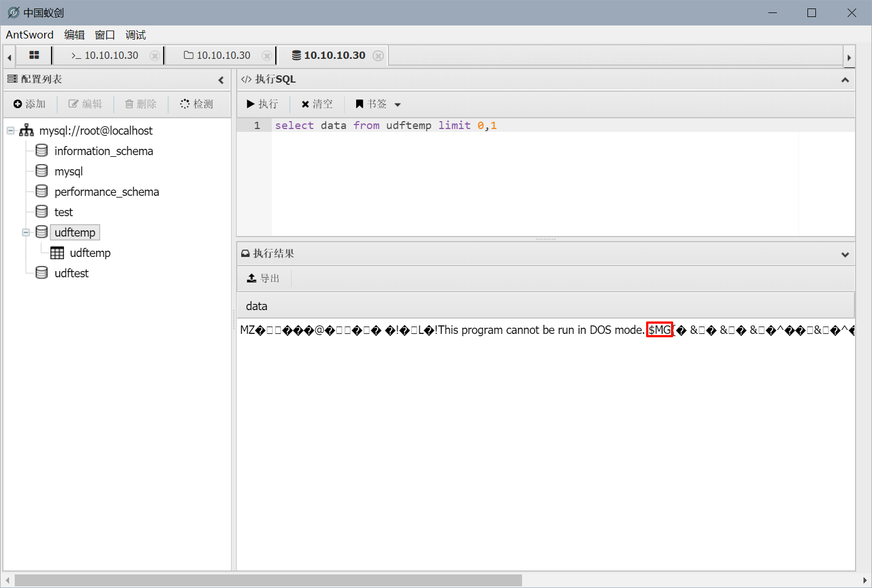This screenshot has width=872, height=588.
Task: Click the Execute (执行) play button
Action: coord(262,104)
